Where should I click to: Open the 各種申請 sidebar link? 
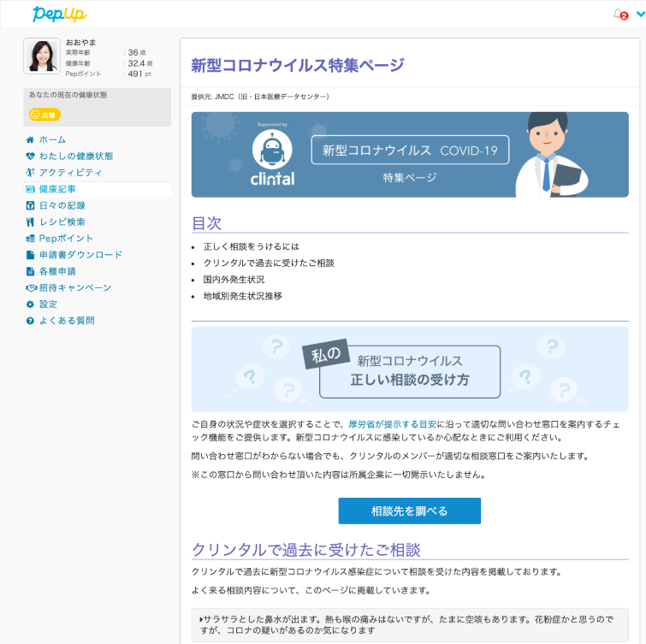tap(57, 271)
